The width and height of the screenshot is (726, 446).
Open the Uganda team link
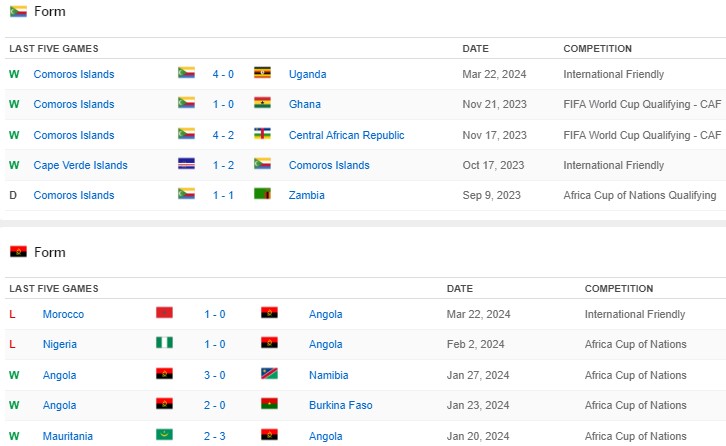pyautogui.click(x=307, y=74)
